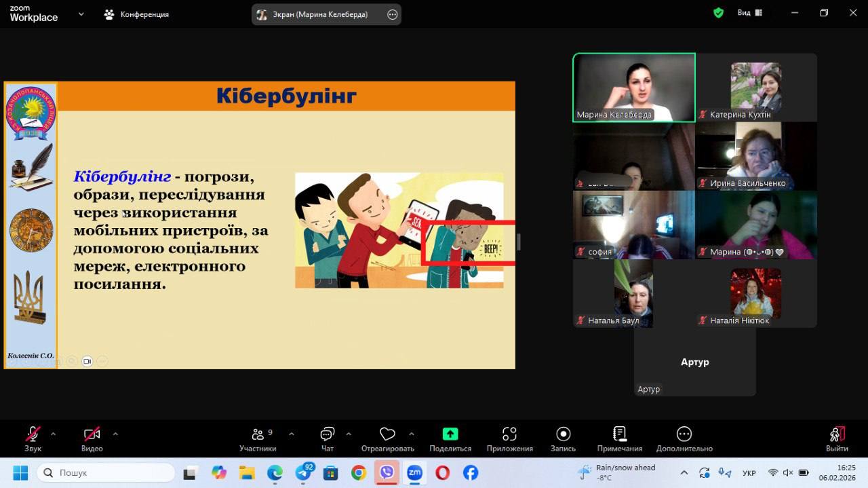This screenshot has height=488, width=868.
Task: Open options on Экран (Марина Келеберда) share indicator
Action: click(x=392, y=14)
